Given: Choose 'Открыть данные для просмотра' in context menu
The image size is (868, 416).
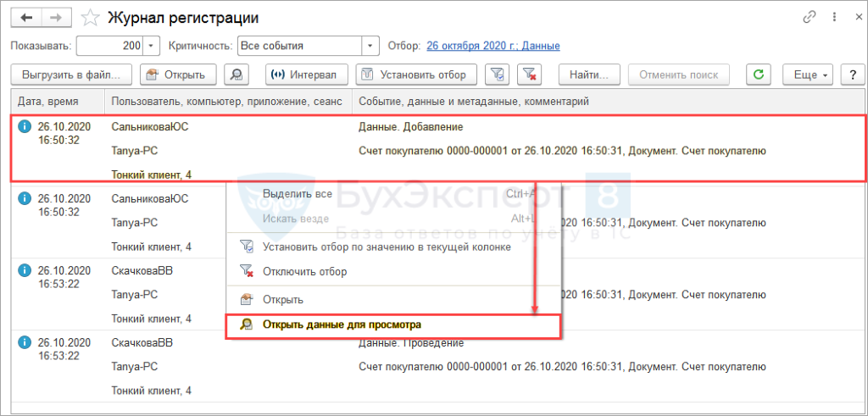Looking at the screenshot, I should pos(342,324).
